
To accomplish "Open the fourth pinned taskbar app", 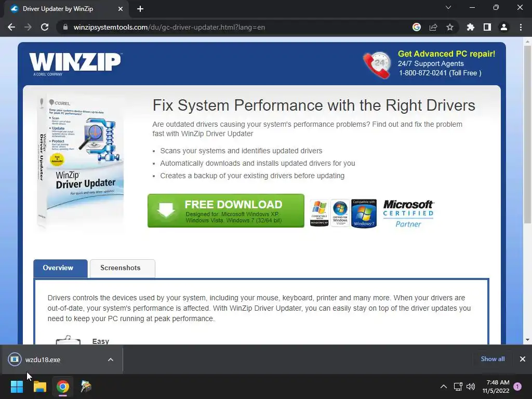I will click(x=86, y=387).
